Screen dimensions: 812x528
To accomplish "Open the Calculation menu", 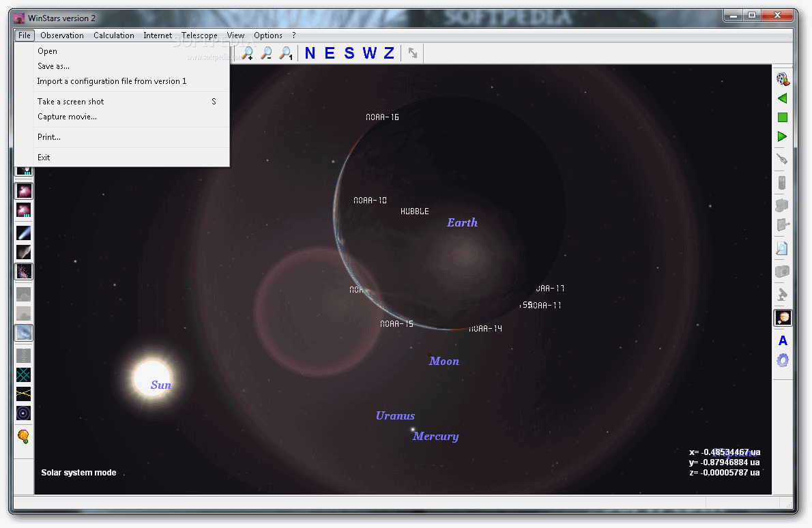I will coord(114,35).
